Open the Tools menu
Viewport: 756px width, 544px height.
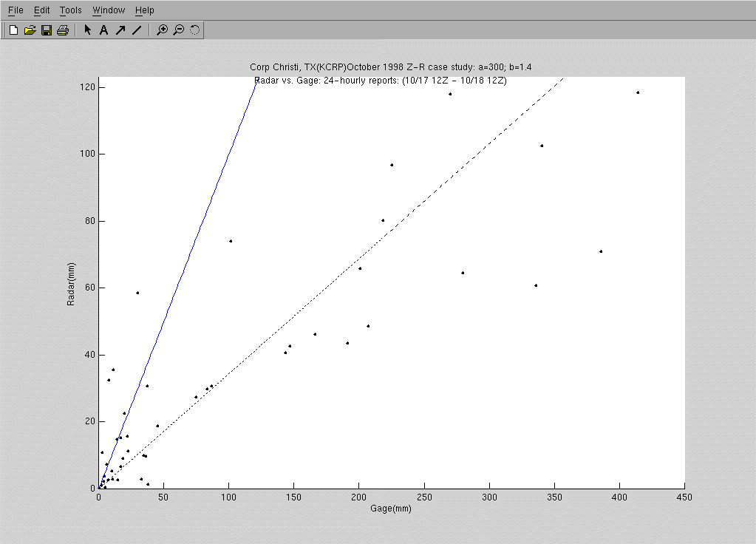click(70, 10)
